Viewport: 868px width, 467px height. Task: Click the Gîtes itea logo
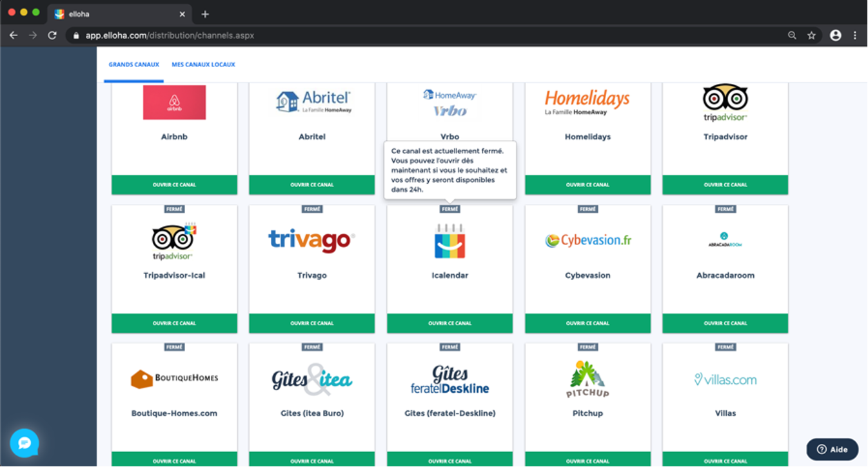(312, 379)
